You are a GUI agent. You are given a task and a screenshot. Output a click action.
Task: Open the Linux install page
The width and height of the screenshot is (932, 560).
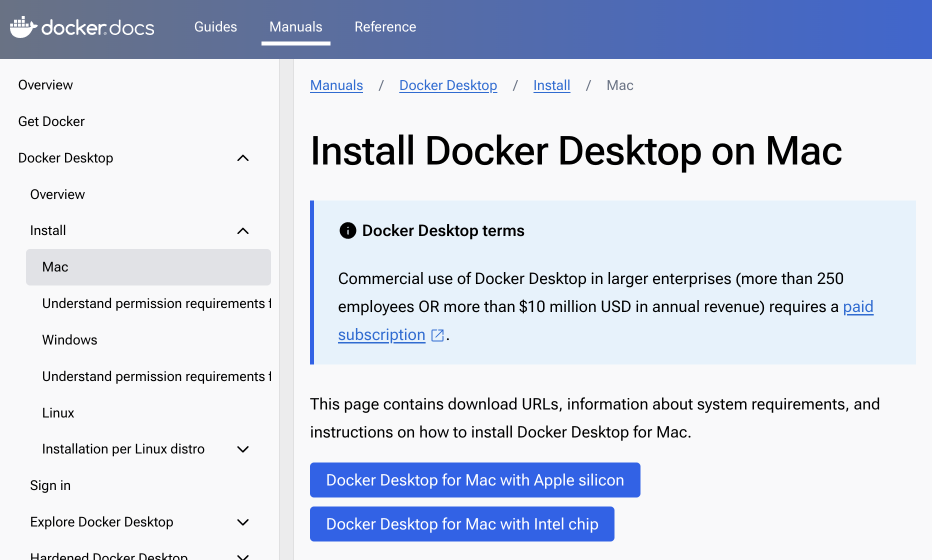click(58, 413)
